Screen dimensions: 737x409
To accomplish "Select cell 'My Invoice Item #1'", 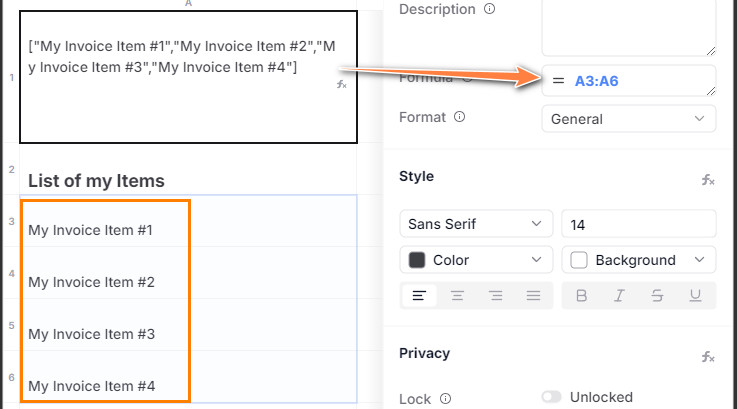I will click(188, 221).
